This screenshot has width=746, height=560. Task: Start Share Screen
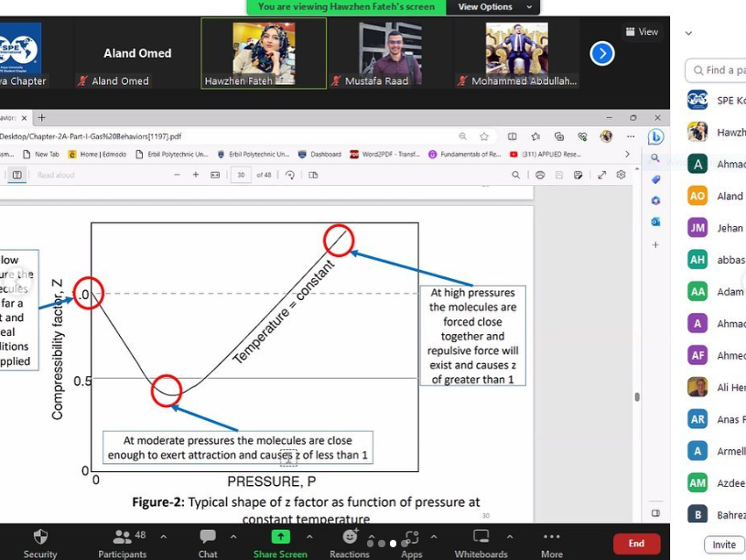click(280, 543)
